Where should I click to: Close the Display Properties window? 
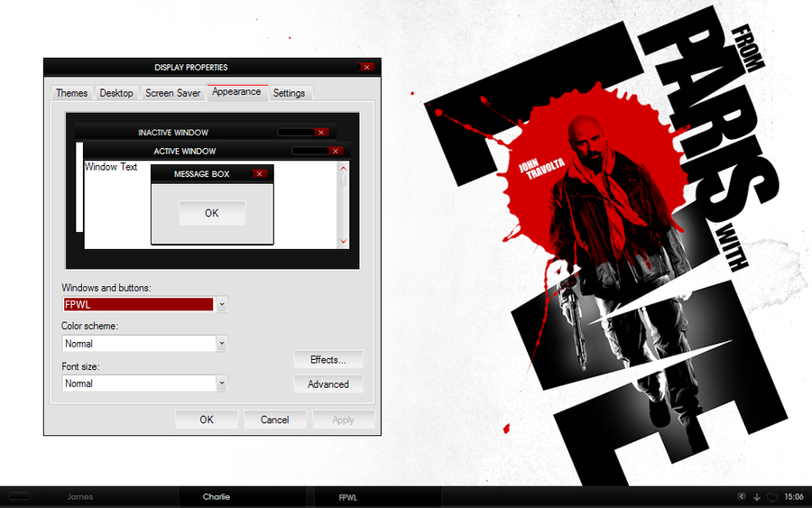366,68
